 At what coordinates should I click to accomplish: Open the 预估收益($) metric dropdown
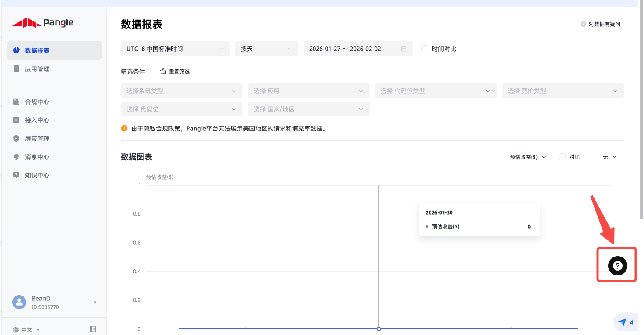pos(528,157)
